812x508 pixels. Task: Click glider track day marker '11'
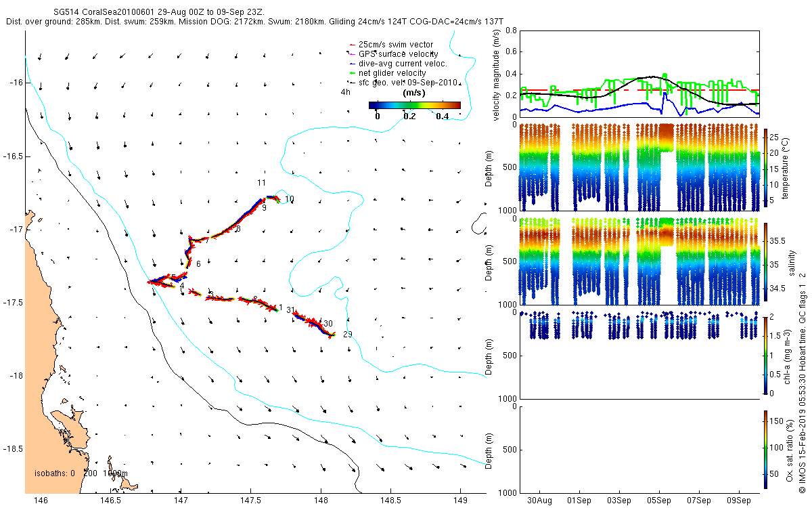pos(263,184)
